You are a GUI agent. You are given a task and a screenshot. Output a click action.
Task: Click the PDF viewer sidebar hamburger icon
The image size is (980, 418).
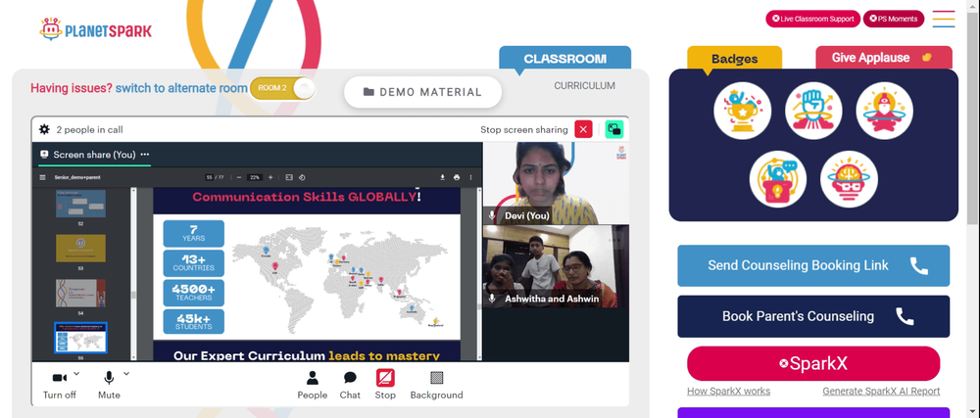pyautogui.click(x=42, y=177)
